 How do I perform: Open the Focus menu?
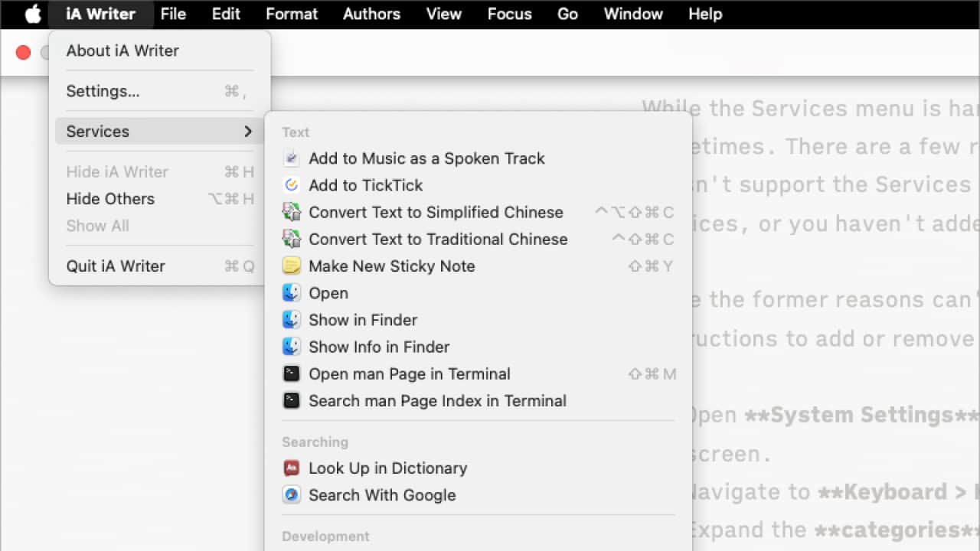coord(509,14)
